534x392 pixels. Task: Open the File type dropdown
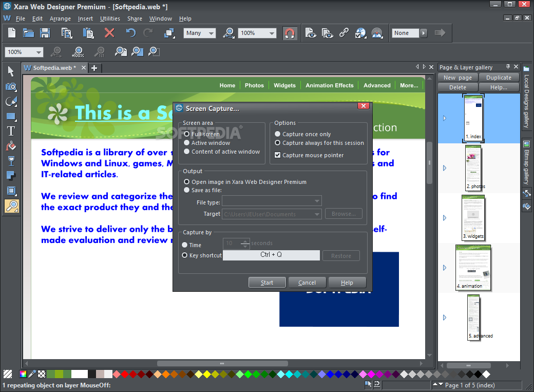click(x=272, y=201)
